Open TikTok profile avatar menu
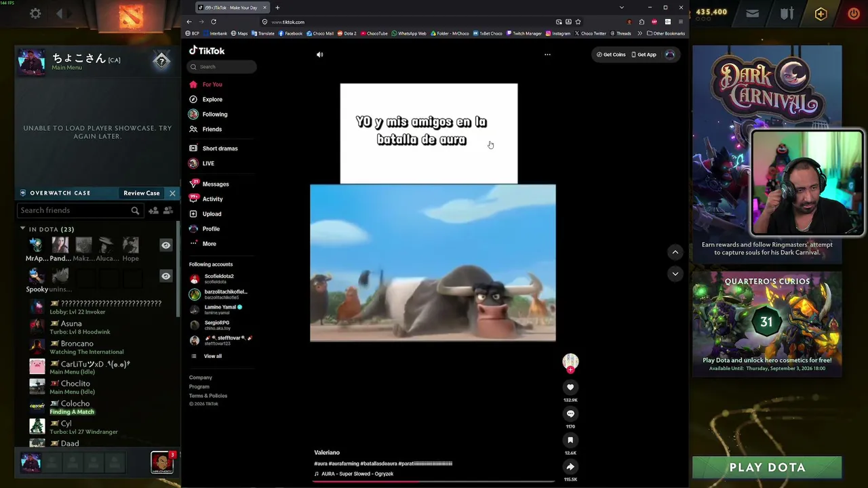868x488 pixels. (670, 54)
